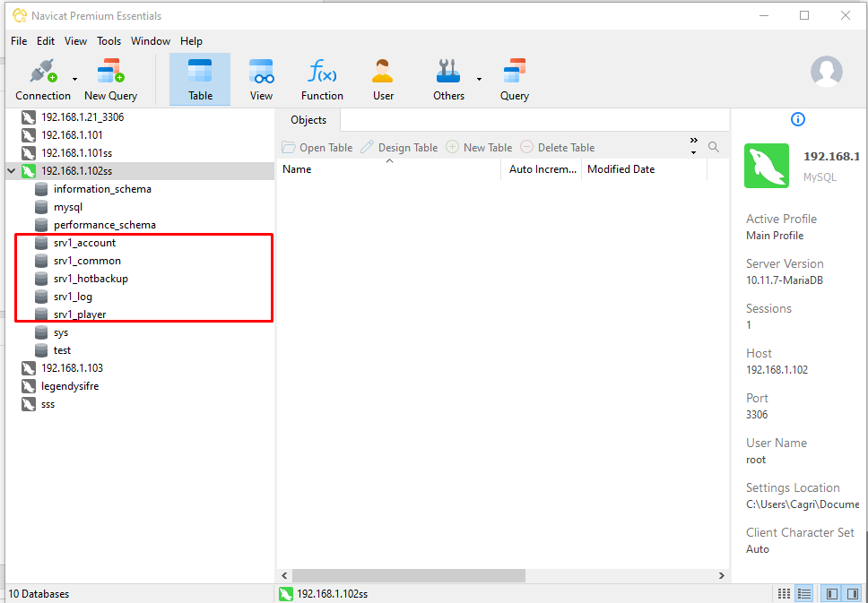Select the srv1_player database
The height and width of the screenshot is (603, 868).
point(80,314)
